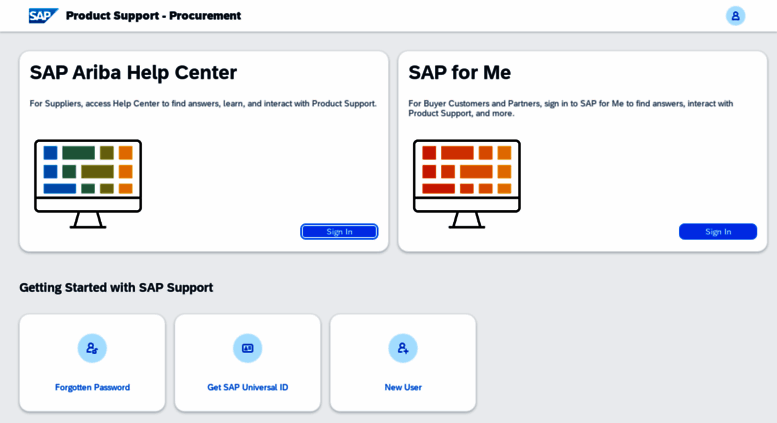The width and height of the screenshot is (777, 423).
Task: Sign in to SAP Ariba Help Center
Action: coord(339,232)
